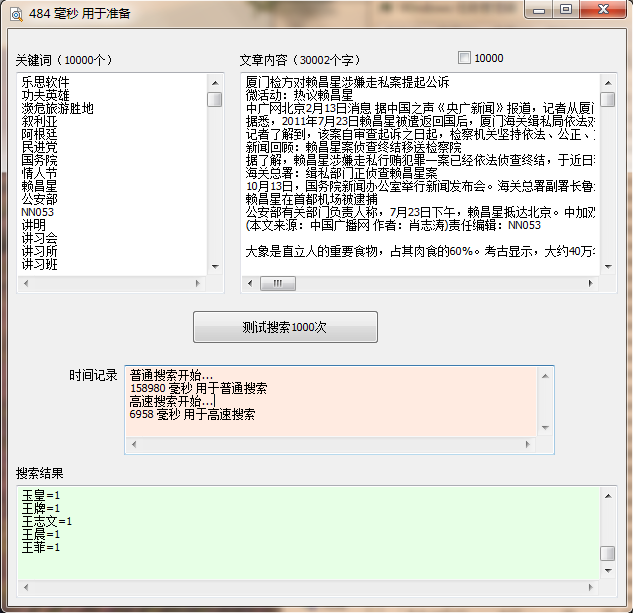Click scroll-up arrow of article content
The height and width of the screenshot is (613, 633).
(x=607, y=83)
